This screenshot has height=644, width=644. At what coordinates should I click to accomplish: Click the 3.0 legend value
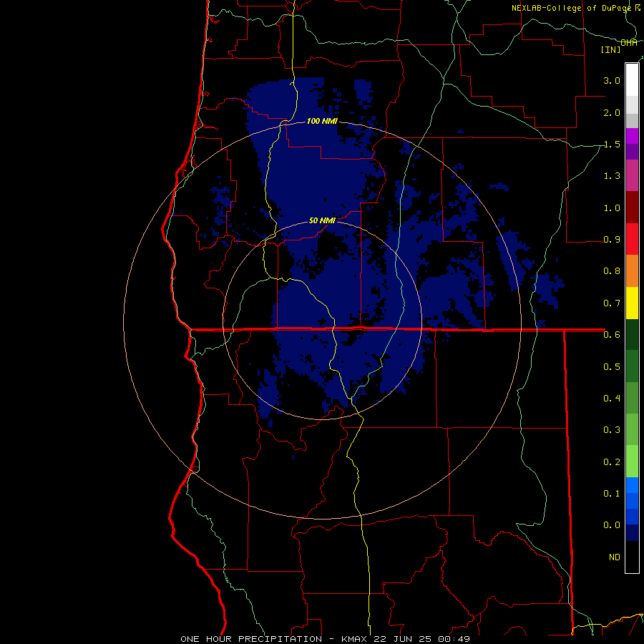pyautogui.click(x=612, y=80)
